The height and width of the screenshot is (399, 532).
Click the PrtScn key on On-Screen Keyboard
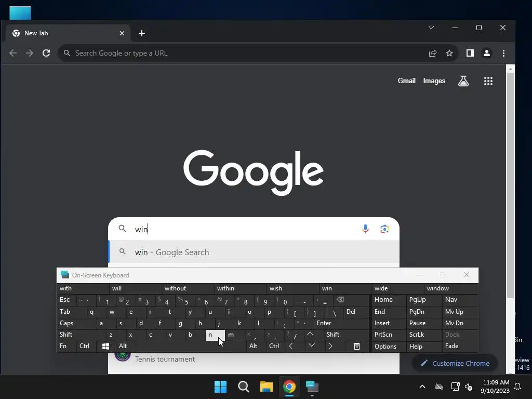[389, 335]
